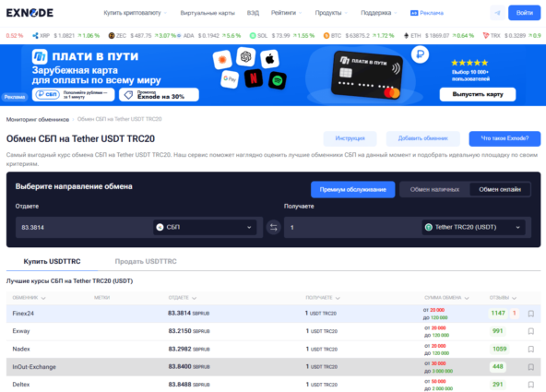Open InOut-Exchange exchanger row
The height and width of the screenshot is (392, 546).
(273, 367)
